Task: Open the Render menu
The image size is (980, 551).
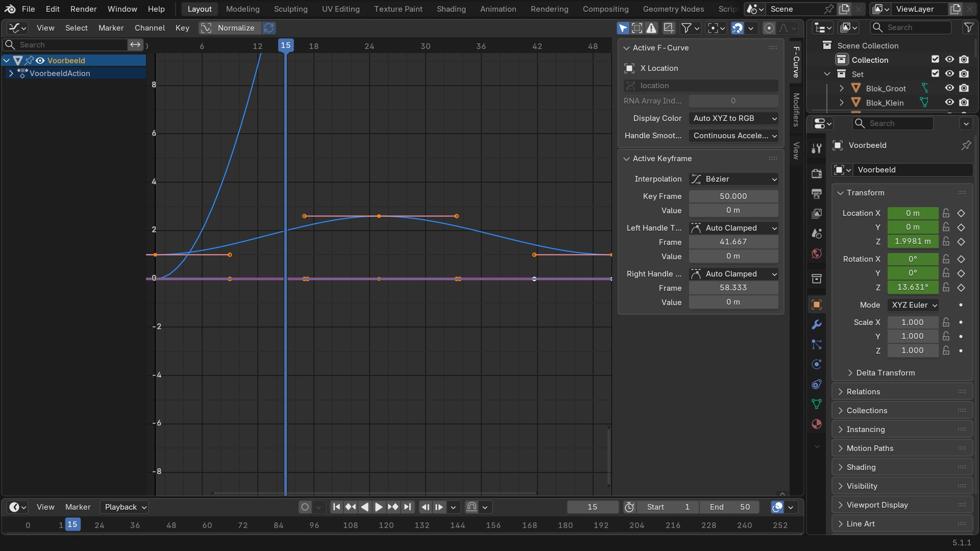Action: (83, 9)
